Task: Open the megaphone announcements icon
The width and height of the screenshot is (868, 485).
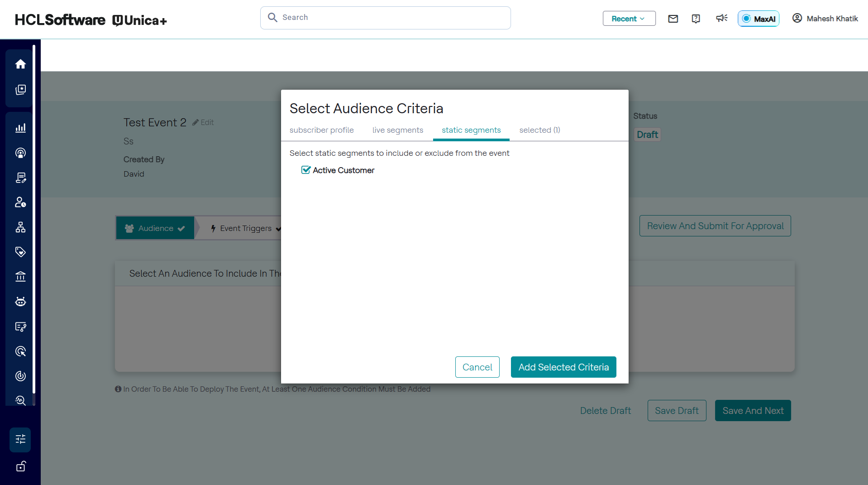Action: (721, 18)
